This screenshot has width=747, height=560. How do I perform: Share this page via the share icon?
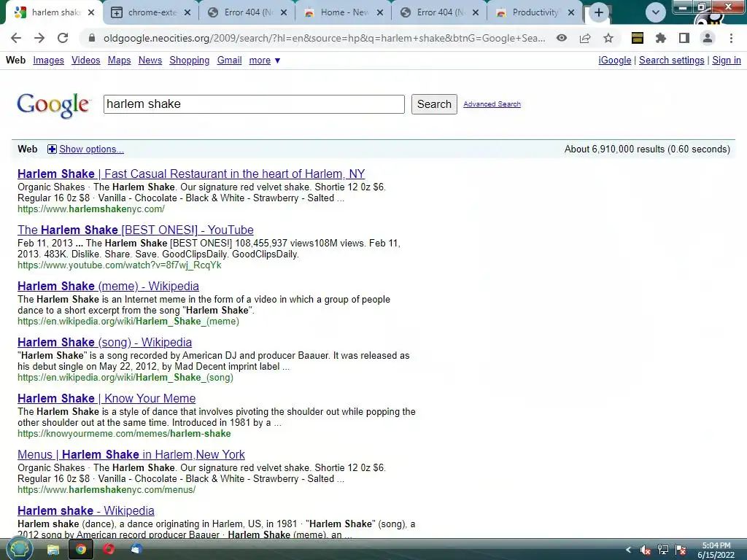tap(585, 38)
